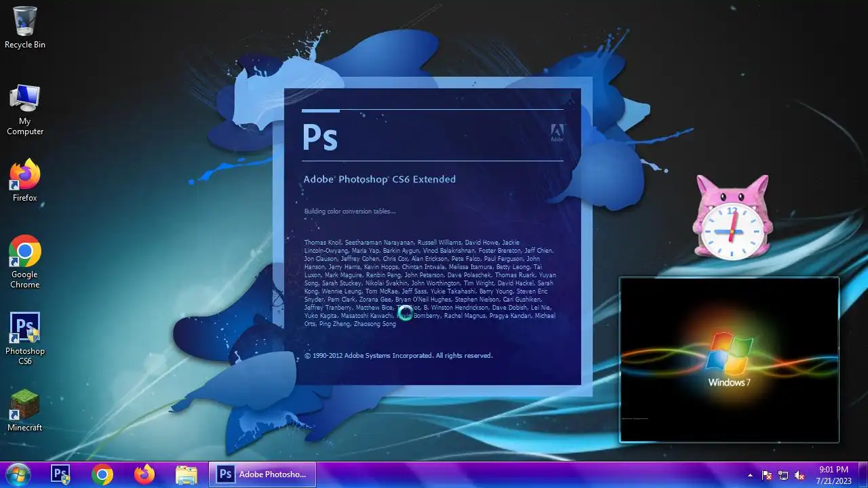
Task: Switch to Adobe Photoshop taskbar window button
Action: [x=262, y=474]
